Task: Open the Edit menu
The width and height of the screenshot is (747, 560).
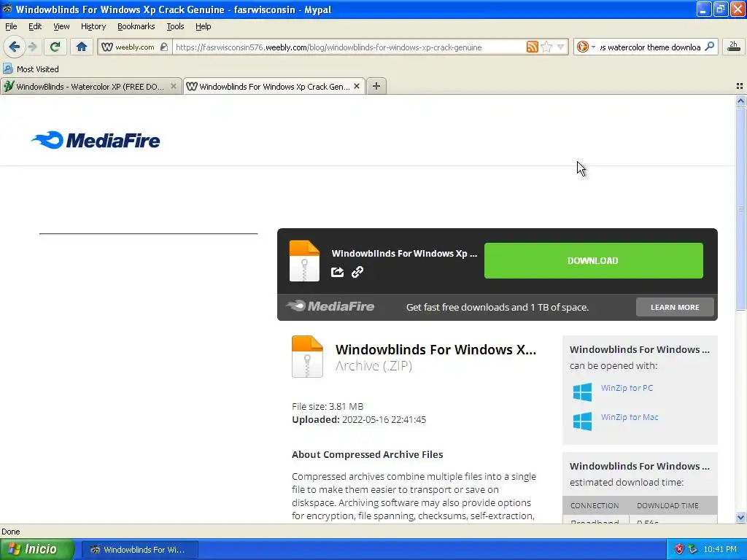Action: [x=35, y=26]
